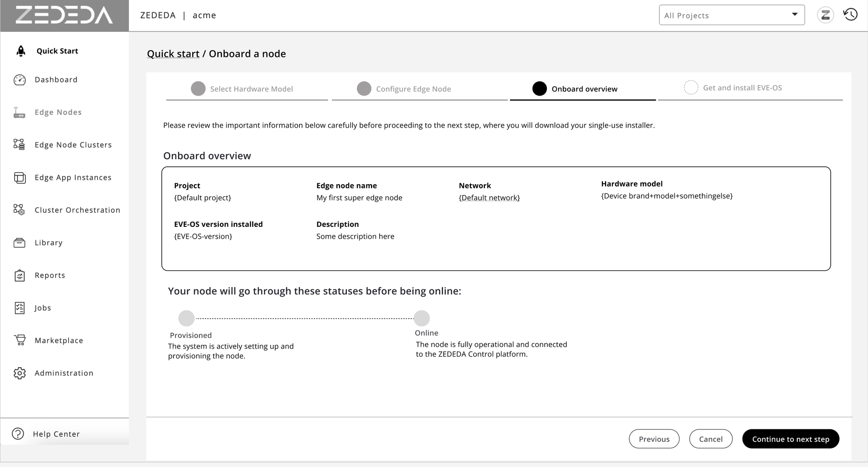Click the Administration gear icon
Image resolution: width=868 pixels, height=467 pixels.
pos(19,373)
